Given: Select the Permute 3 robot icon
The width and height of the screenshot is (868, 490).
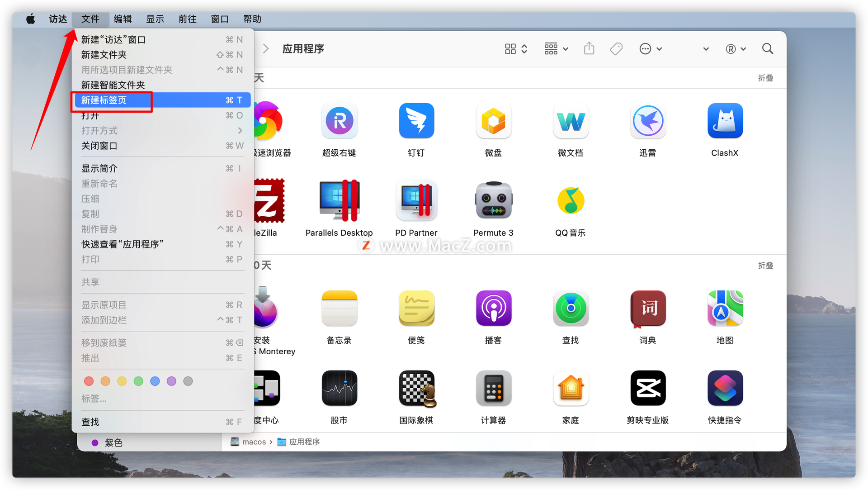Looking at the screenshot, I should tap(493, 200).
